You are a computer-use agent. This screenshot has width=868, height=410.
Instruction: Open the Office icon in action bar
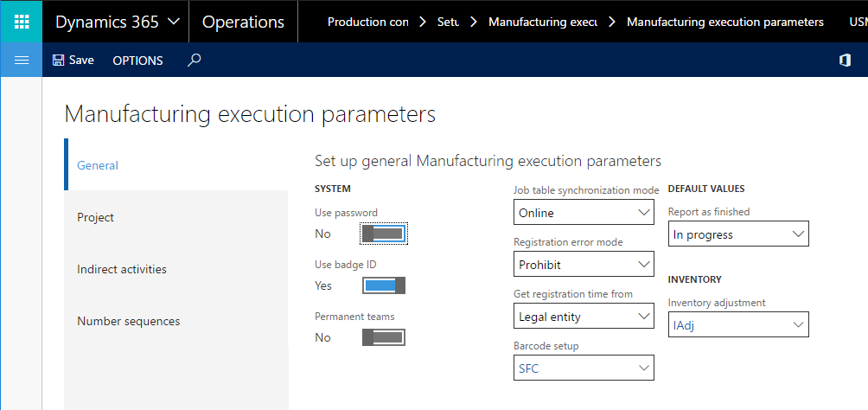[x=845, y=61]
